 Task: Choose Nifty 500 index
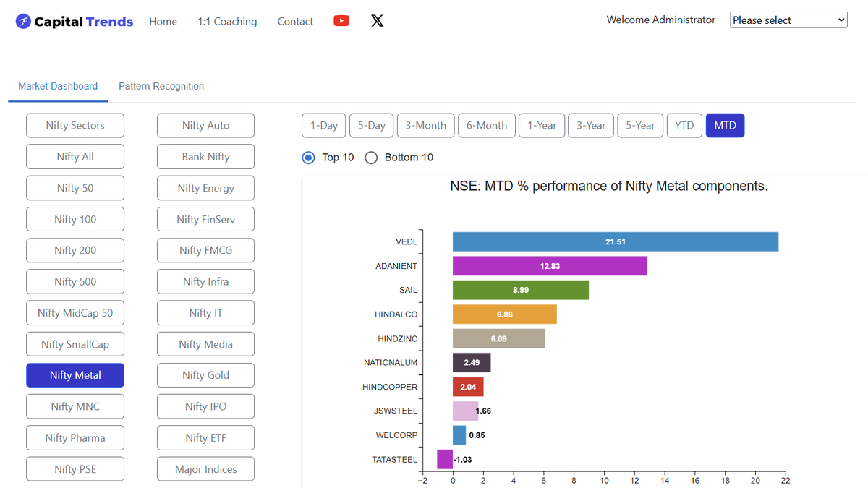click(x=75, y=281)
